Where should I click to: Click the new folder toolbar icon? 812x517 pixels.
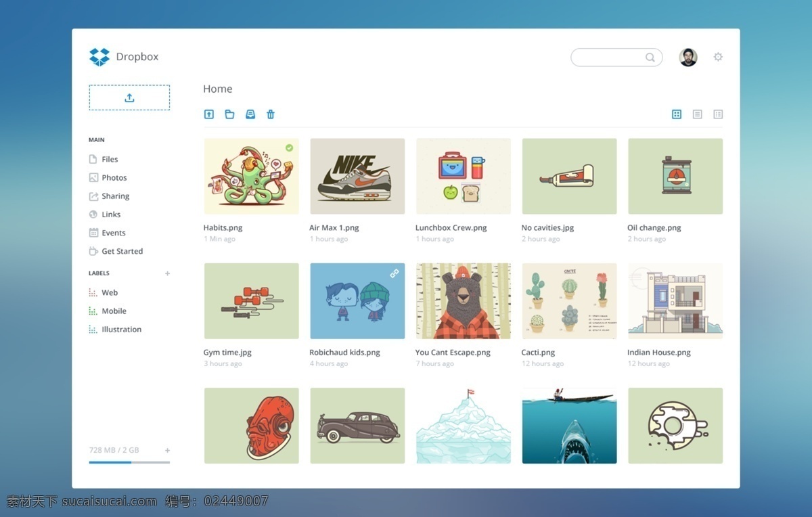(229, 114)
